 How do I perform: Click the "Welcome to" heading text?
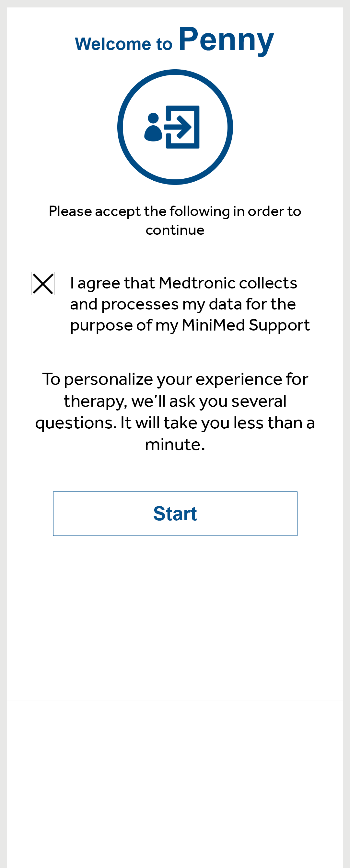pos(123,44)
